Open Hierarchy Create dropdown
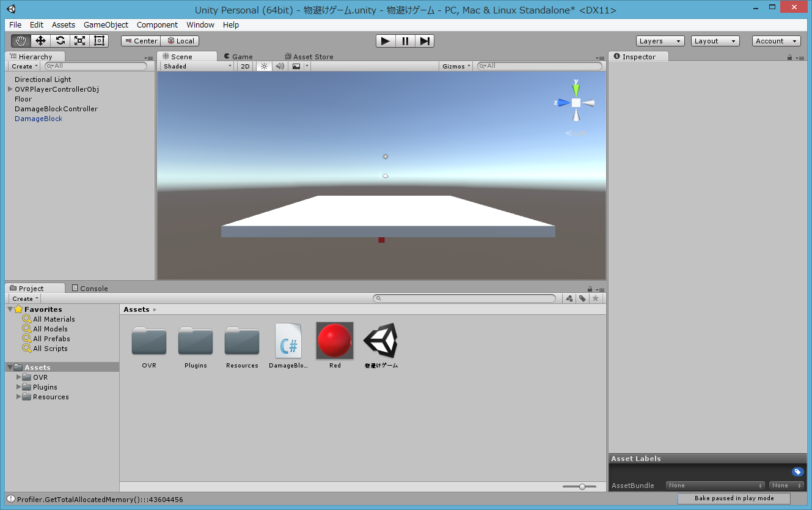 pos(24,66)
